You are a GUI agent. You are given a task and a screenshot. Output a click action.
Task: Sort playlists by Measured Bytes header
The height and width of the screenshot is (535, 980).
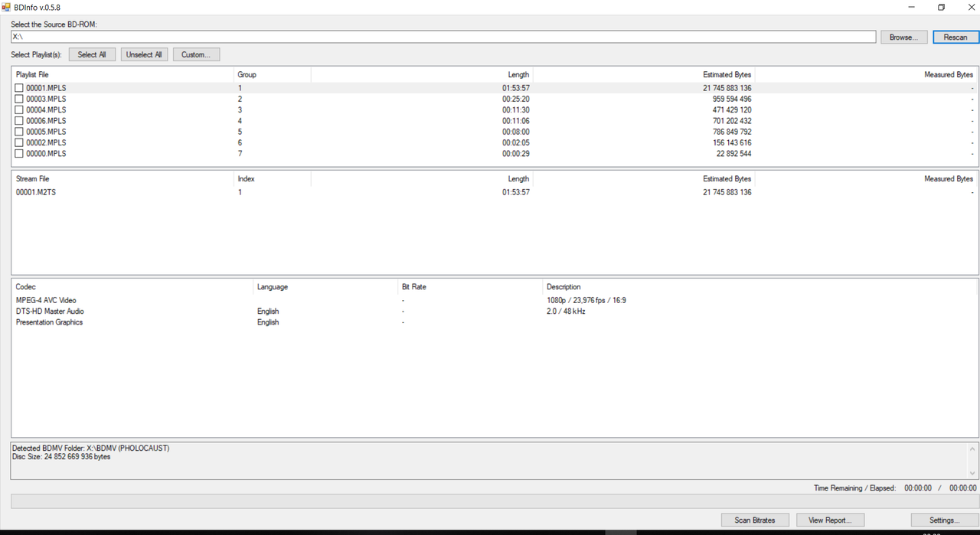[866, 74]
